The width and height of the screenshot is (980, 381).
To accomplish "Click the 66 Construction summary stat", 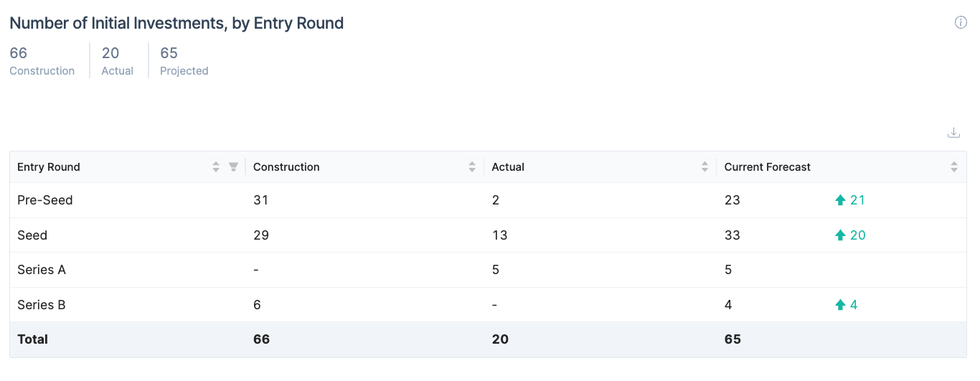I will (x=42, y=61).
